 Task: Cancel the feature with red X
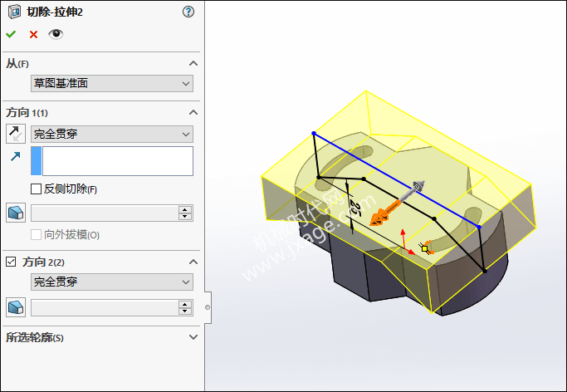(x=34, y=34)
